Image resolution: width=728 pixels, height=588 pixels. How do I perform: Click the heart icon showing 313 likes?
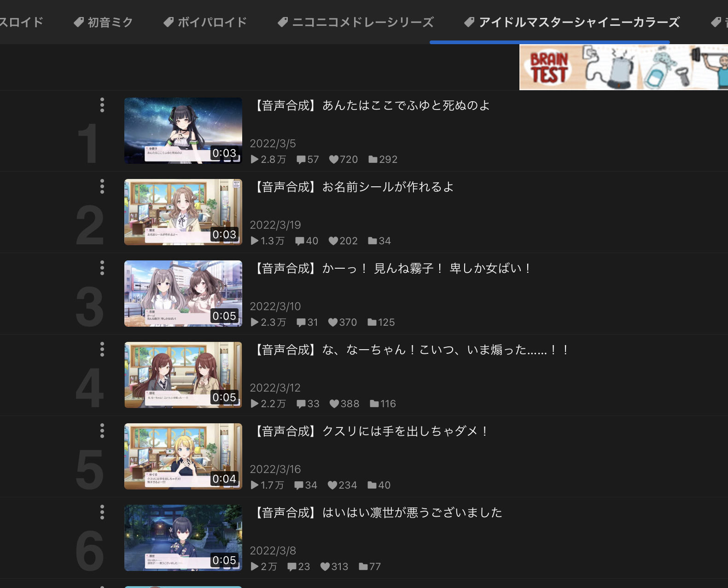325,566
